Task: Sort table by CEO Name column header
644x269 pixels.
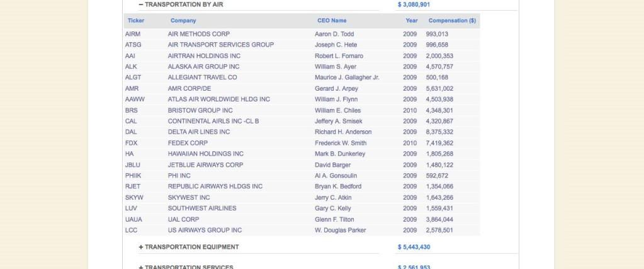Action: pos(332,21)
